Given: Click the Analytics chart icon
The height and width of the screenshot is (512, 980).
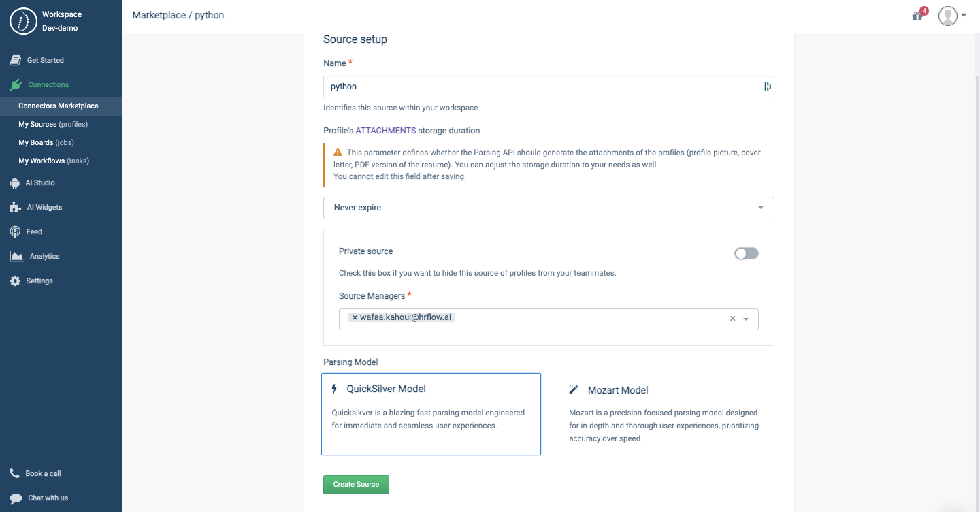Looking at the screenshot, I should [x=16, y=257].
